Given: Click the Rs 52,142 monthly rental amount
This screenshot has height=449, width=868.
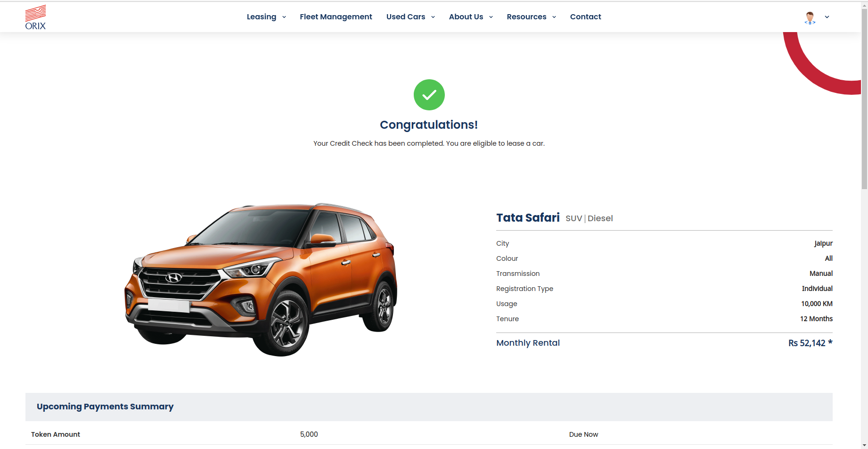Looking at the screenshot, I should [811, 343].
